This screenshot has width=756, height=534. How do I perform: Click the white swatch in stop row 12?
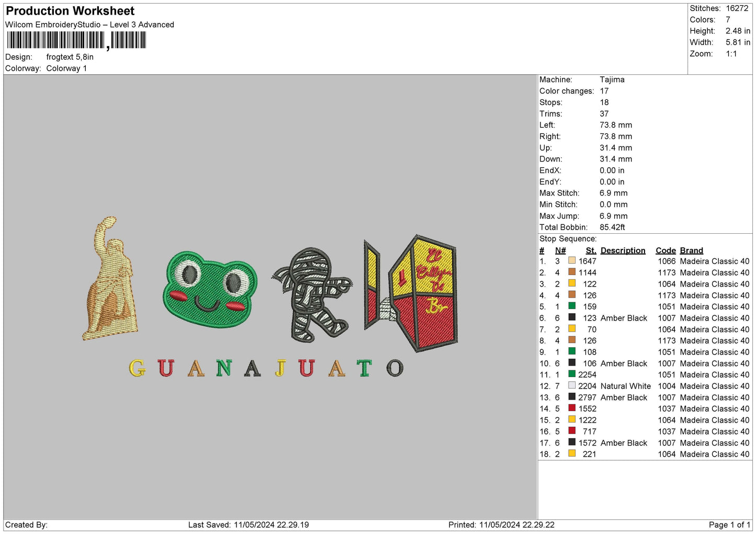tap(572, 385)
